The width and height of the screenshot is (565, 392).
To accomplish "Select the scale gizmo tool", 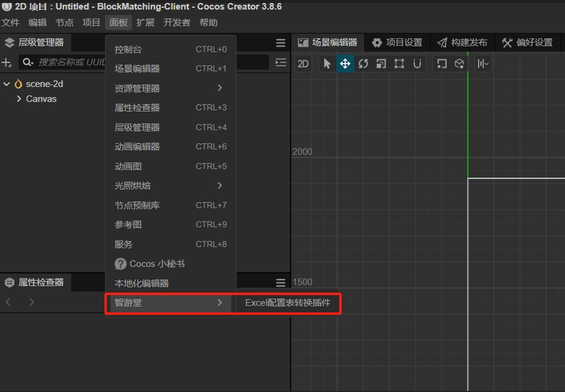I will [381, 64].
